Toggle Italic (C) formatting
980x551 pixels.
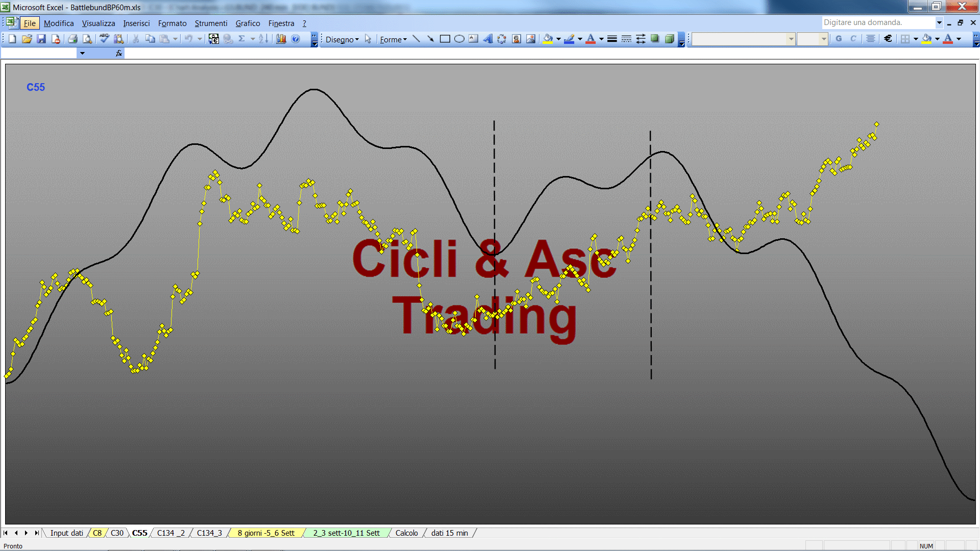click(853, 39)
